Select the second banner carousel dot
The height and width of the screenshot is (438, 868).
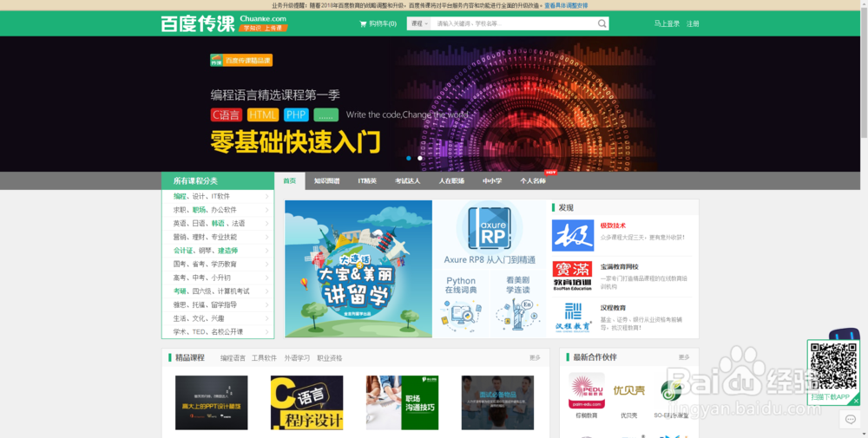(x=419, y=158)
